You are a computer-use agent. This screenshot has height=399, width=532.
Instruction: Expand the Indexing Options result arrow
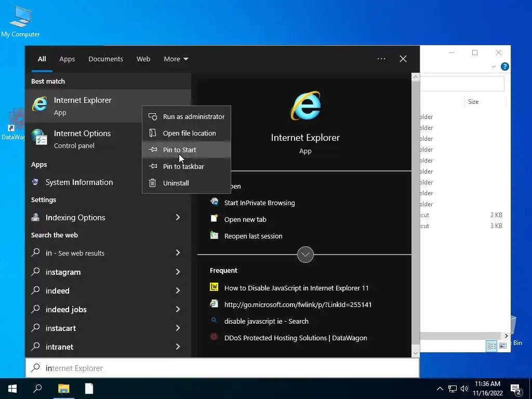(x=178, y=218)
